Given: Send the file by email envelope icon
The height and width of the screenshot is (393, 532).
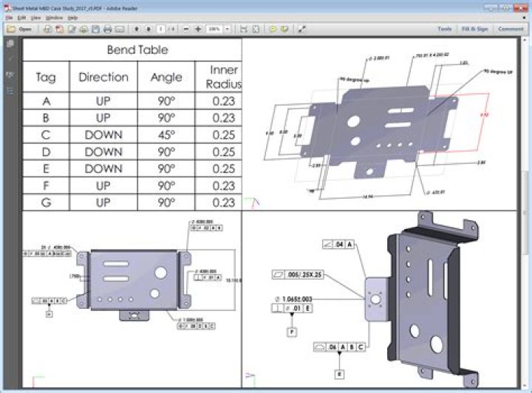Looking at the screenshot, I should [120, 29].
